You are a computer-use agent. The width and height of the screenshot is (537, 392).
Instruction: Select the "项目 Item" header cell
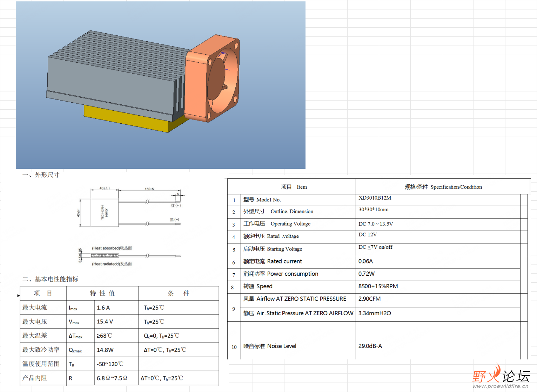coord(291,187)
